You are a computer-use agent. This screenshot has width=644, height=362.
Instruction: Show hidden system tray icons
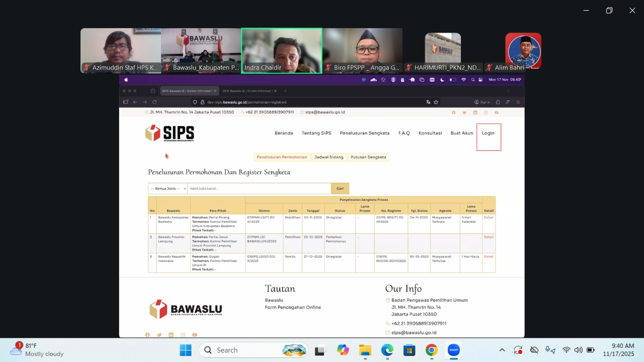pos(502,350)
